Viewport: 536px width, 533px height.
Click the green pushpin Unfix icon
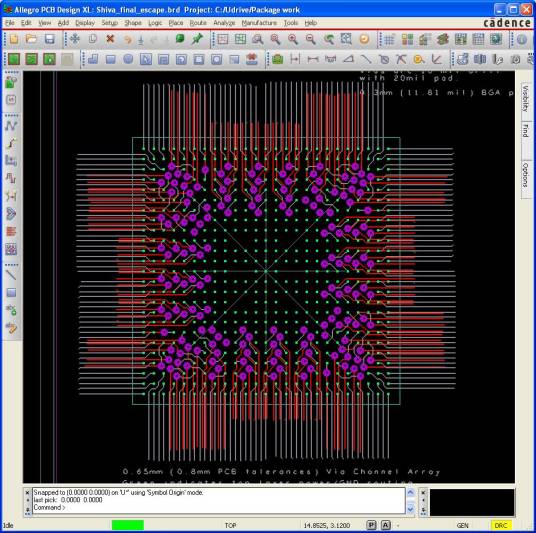pos(197,39)
